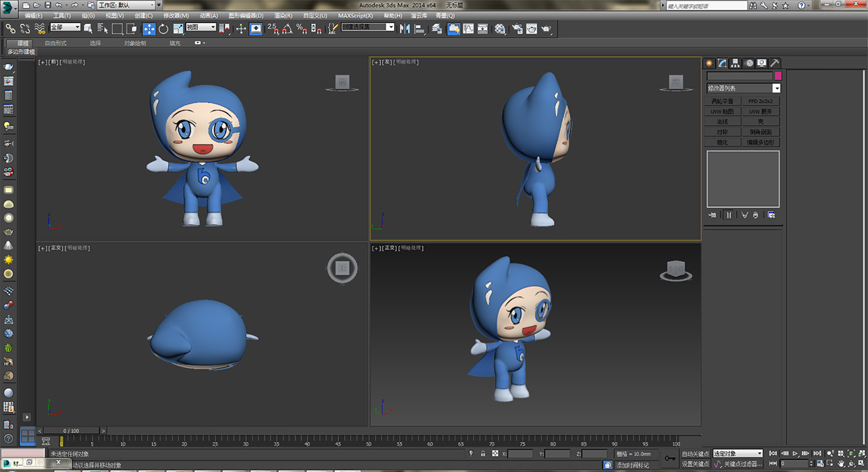Click the binoculars search icon

click(753, 5)
